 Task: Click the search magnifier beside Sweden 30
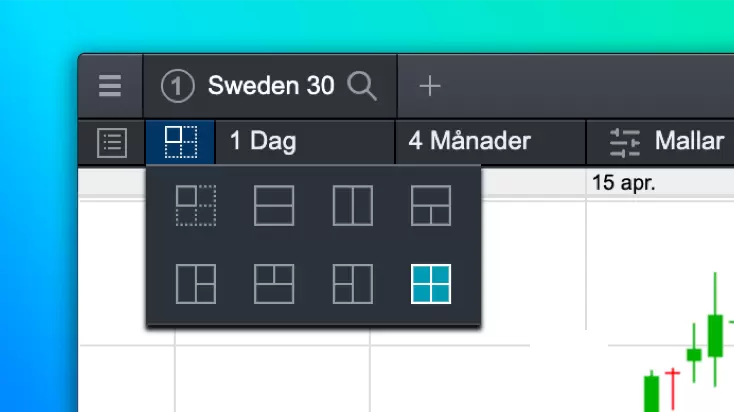362,86
